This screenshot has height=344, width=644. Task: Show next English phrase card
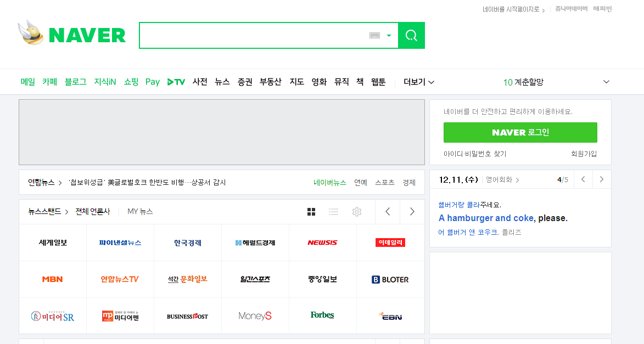[x=602, y=179]
